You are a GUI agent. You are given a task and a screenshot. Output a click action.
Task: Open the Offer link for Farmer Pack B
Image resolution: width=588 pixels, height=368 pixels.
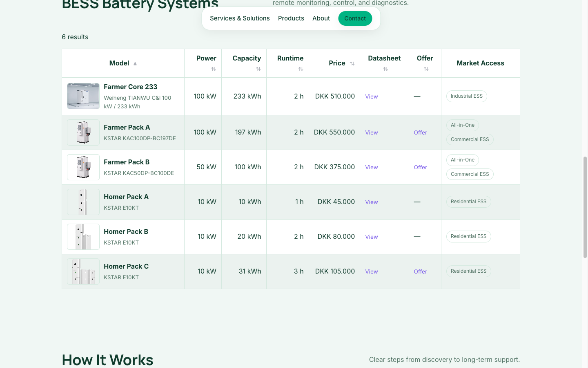420,167
